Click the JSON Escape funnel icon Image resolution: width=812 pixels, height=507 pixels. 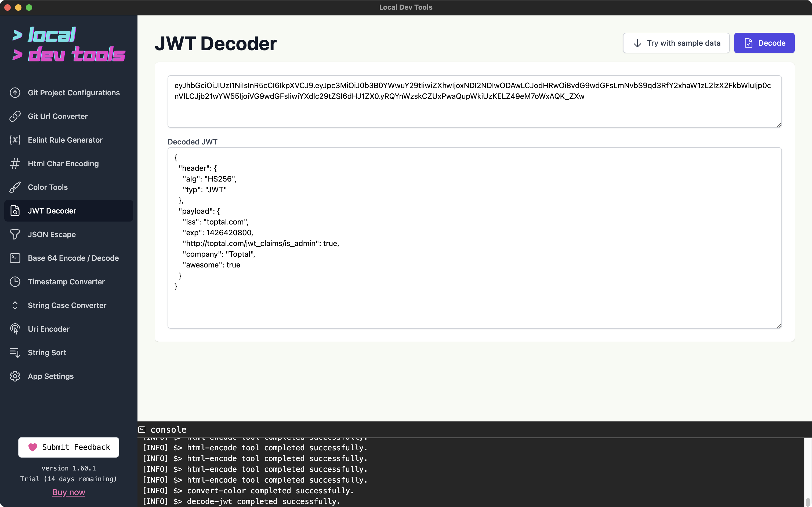click(x=15, y=234)
